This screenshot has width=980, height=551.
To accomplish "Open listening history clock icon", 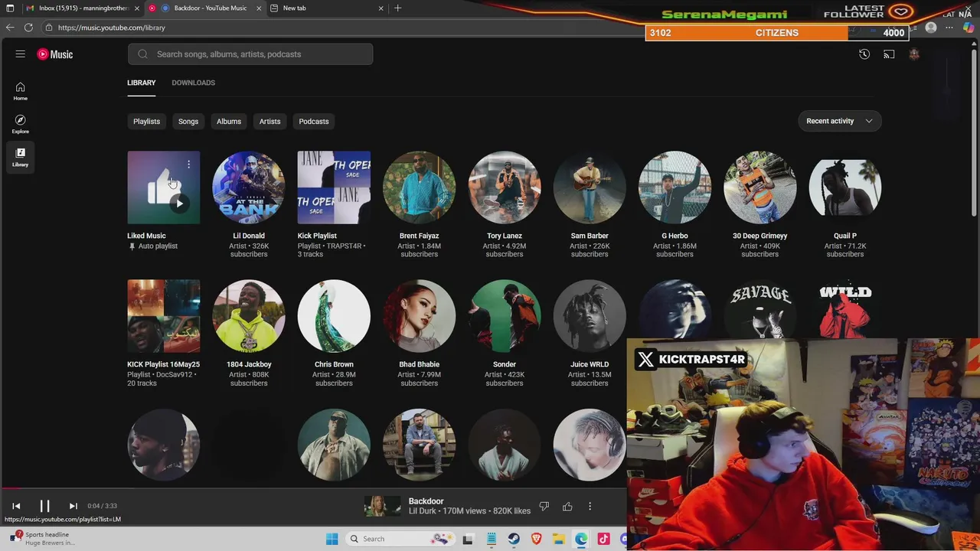I will (x=864, y=54).
